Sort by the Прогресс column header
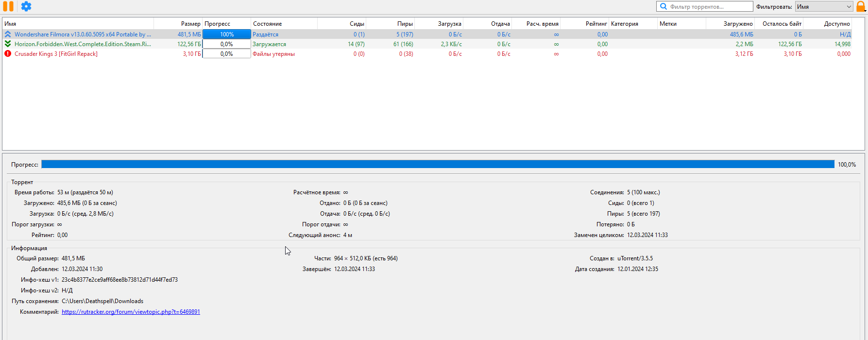This screenshot has width=868, height=340. pos(227,23)
